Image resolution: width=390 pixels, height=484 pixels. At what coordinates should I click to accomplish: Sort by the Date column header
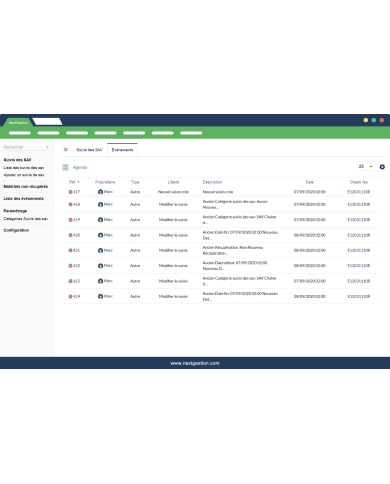[x=310, y=182]
